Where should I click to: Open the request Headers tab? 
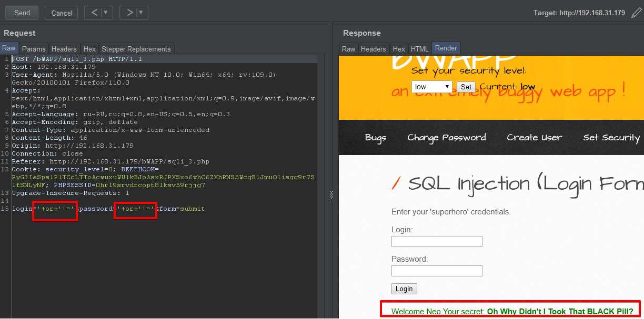(64, 49)
